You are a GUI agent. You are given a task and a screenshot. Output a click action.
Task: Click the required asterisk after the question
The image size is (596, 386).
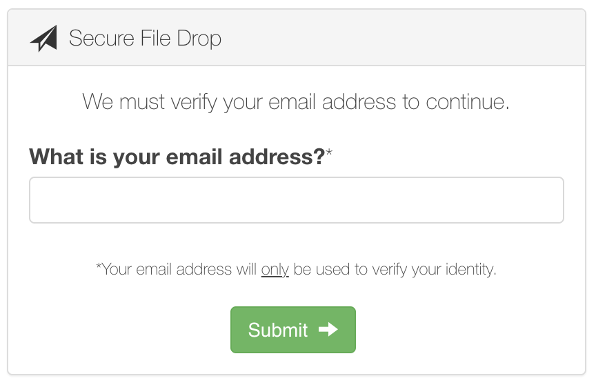click(x=329, y=152)
